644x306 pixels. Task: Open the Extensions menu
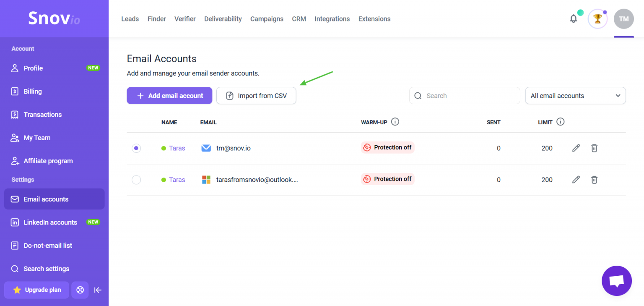coord(374,19)
